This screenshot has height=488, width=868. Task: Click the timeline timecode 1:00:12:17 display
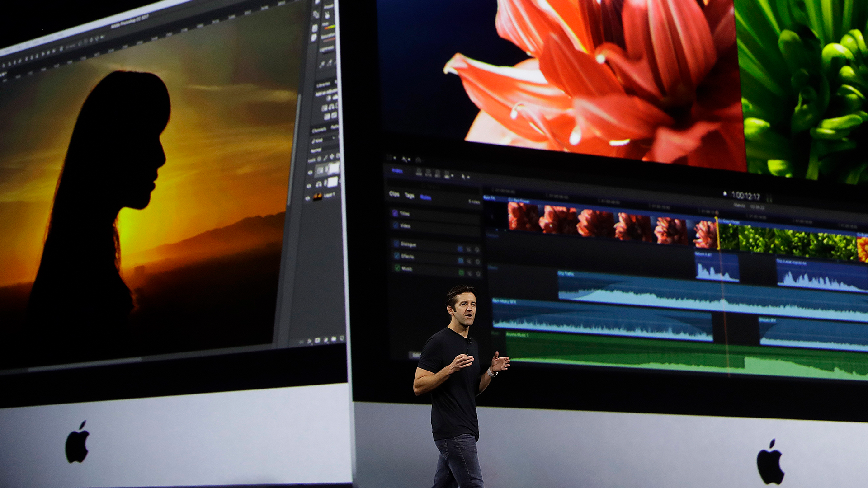coord(745,196)
